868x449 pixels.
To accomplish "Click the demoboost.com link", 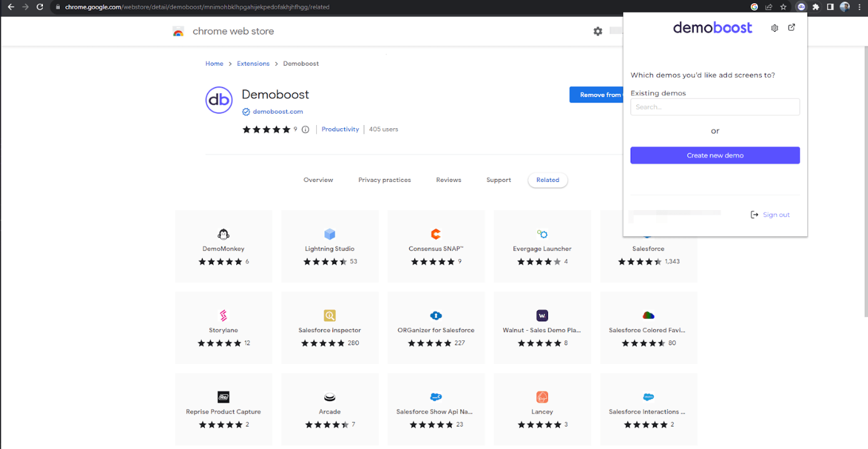I will click(277, 111).
